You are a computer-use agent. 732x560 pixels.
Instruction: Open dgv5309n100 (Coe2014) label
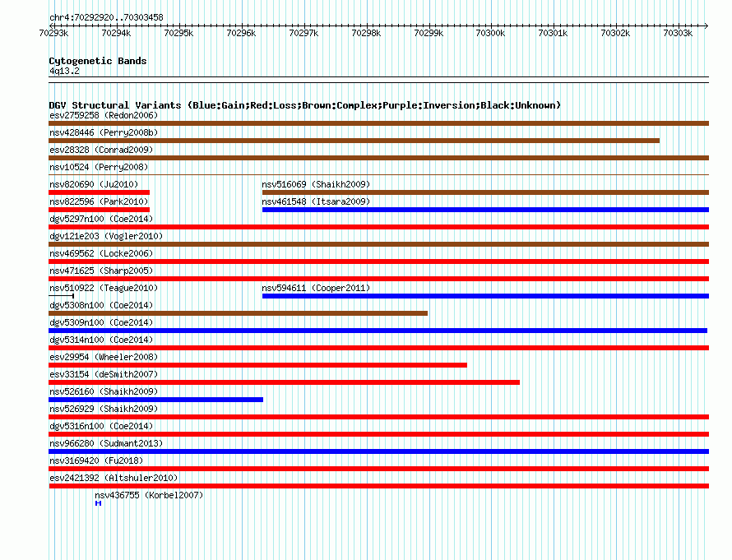(101, 322)
